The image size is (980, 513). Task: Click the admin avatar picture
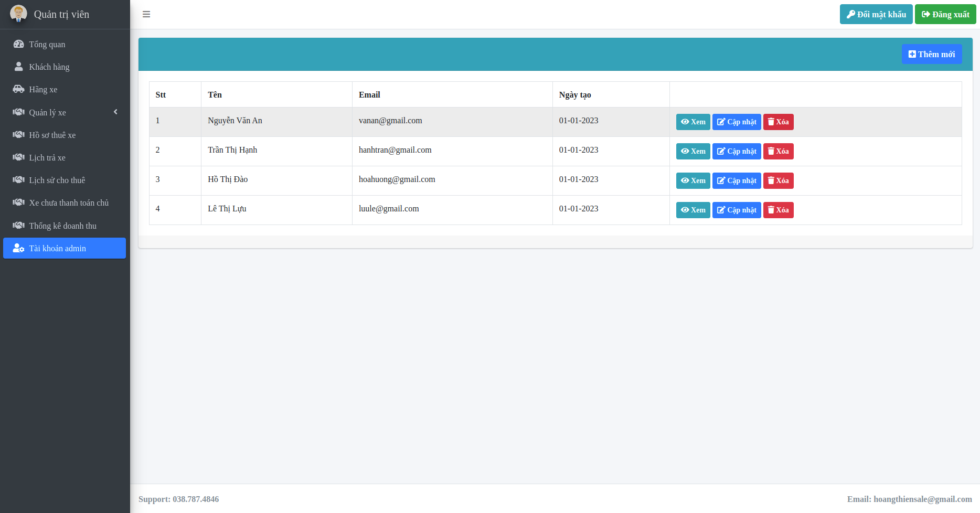(x=18, y=14)
